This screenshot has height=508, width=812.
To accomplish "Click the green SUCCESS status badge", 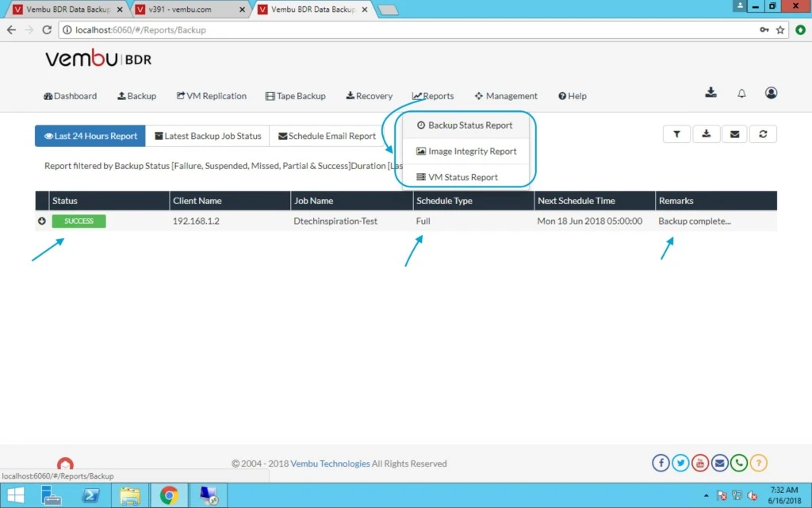I will click(x=79, y=221).
